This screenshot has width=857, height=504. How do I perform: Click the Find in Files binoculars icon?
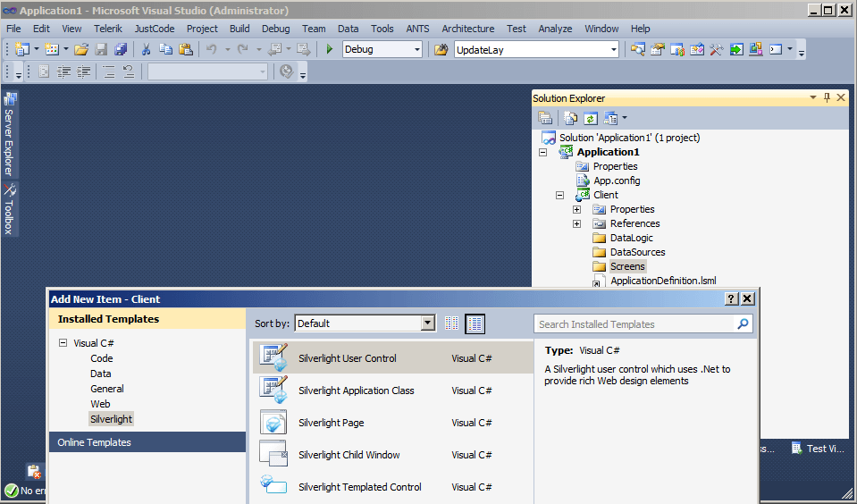point(441,50)
